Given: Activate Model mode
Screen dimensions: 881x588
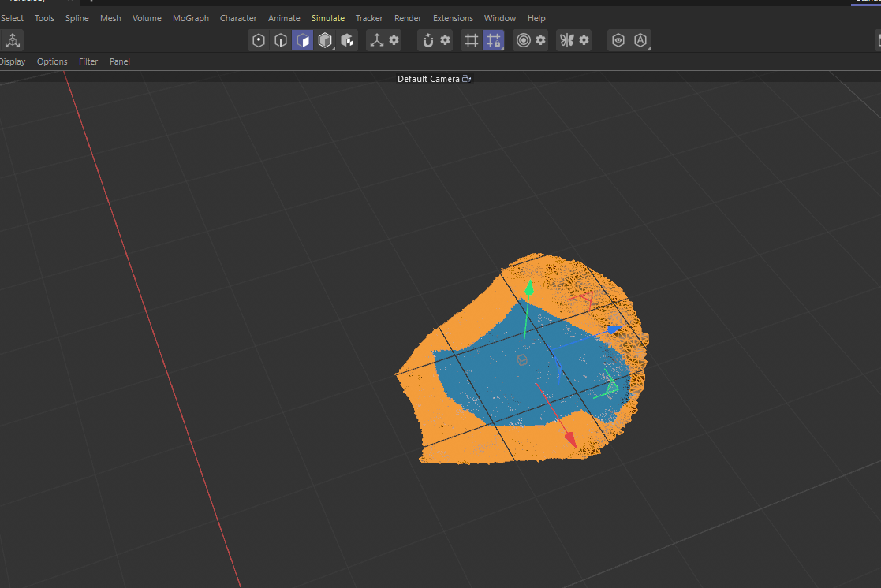Looking at the screenshot, I should coord(324,40).
